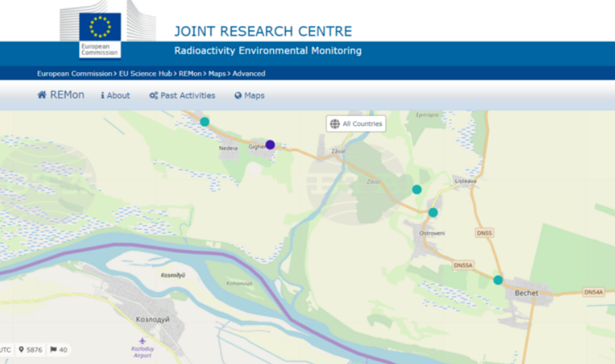
Task: Open the About menu item
Action: (115, 95)
